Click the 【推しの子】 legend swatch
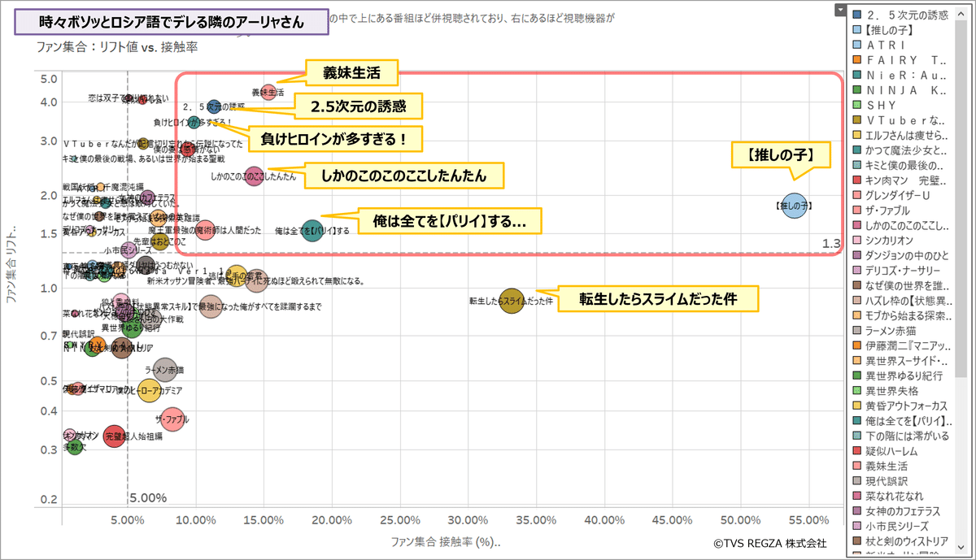 tap(856, 30)
